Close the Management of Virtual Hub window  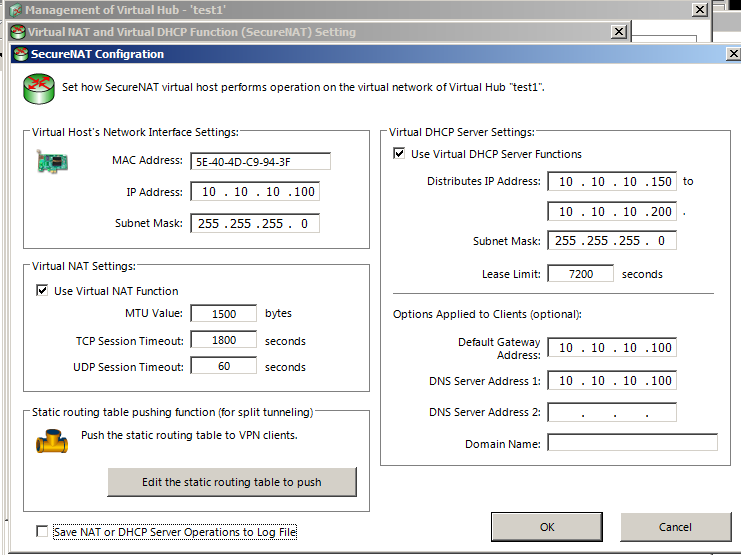click(699, 9)
